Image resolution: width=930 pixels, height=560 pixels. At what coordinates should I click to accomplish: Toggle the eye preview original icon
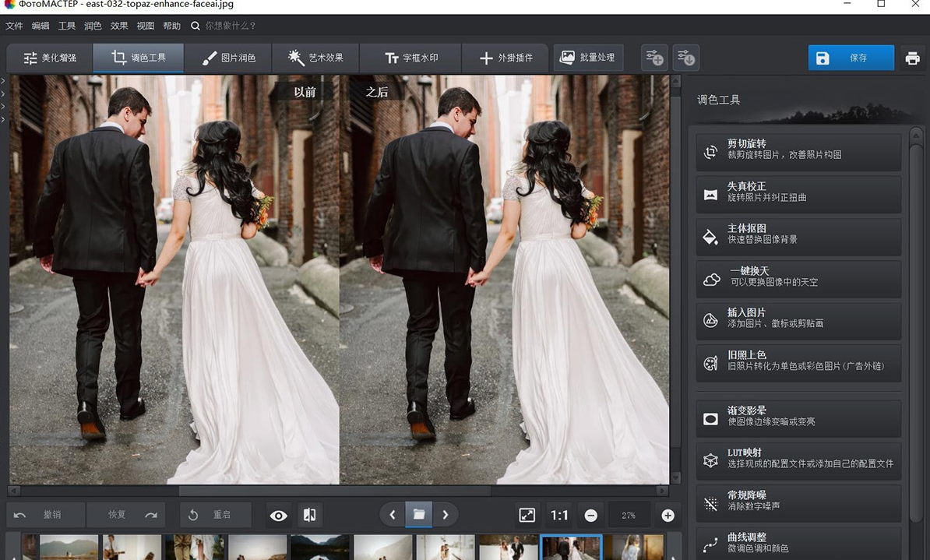coord(278,516)
